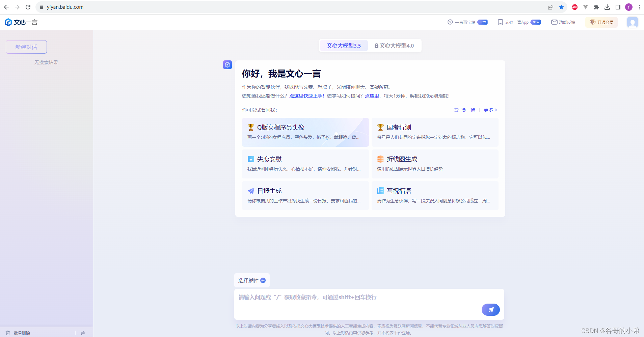Viewport: 644px width, 337px height.
Task: Choose the 日报生成 prompt card
Action: pyautogui.click(x=305, y=196)
